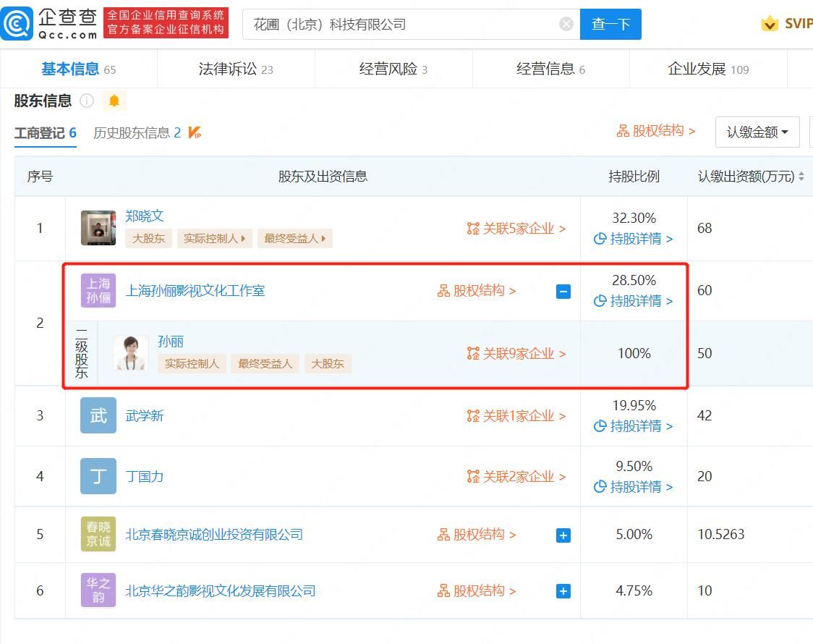Viewport: 813px width, 644px height.
Task: Clear the search box text
Action: tap(566, 24)
